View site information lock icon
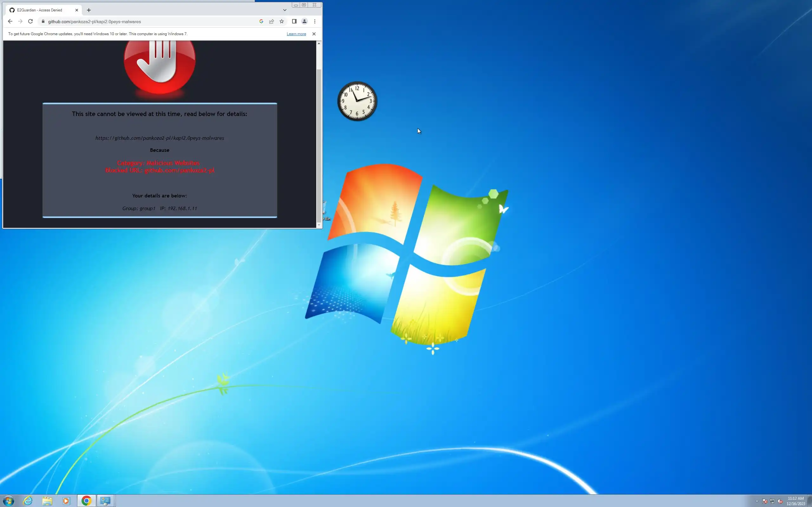 43,22
